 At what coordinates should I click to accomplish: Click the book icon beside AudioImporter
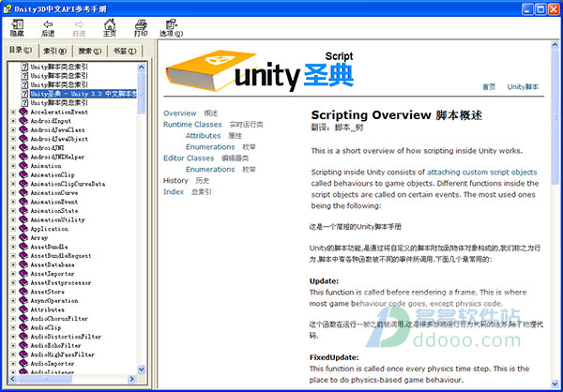point(23,363)
